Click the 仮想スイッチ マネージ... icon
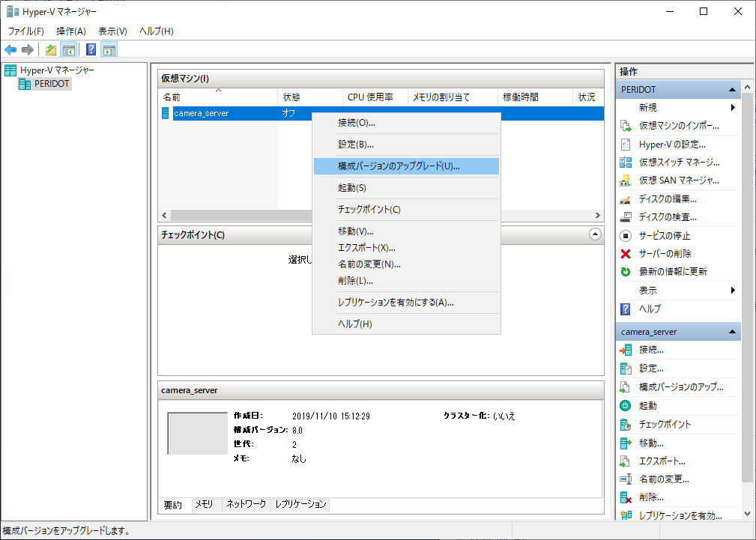Screen dimensions: 756x540 tap(626, 163)
